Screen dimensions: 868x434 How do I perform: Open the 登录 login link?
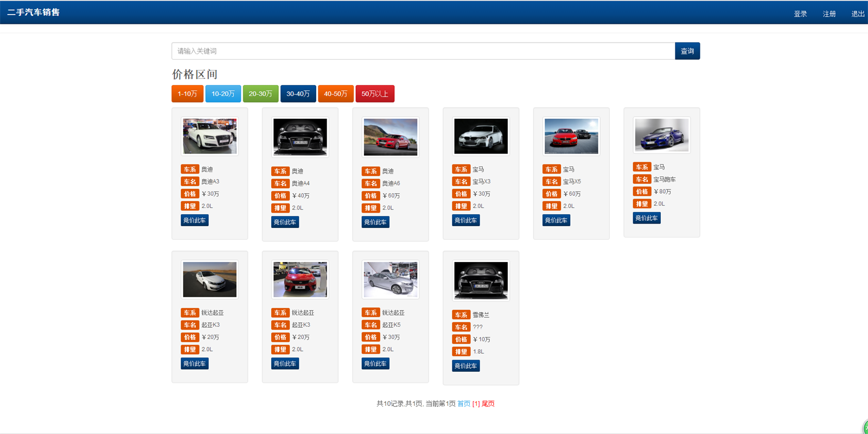click(800, 14)
